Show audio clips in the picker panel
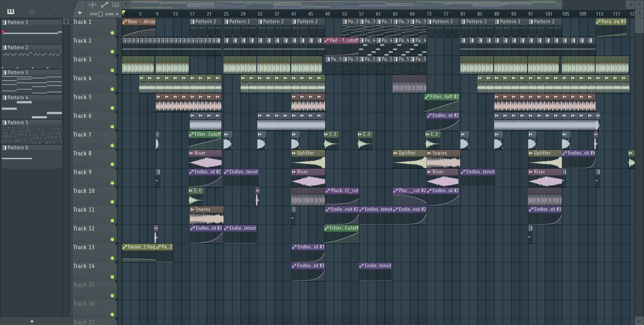The height and width of the screenshot is (325, 644). coord(32,11)
